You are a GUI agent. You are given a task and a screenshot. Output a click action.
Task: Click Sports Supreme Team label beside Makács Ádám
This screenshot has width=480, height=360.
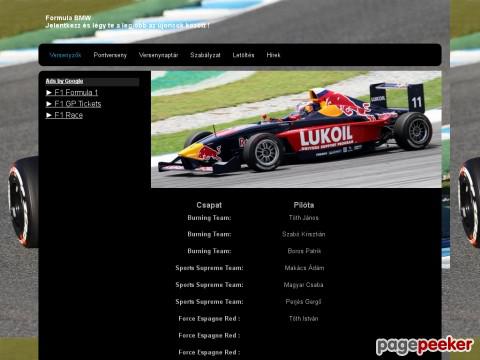click(x=209, y=268)
